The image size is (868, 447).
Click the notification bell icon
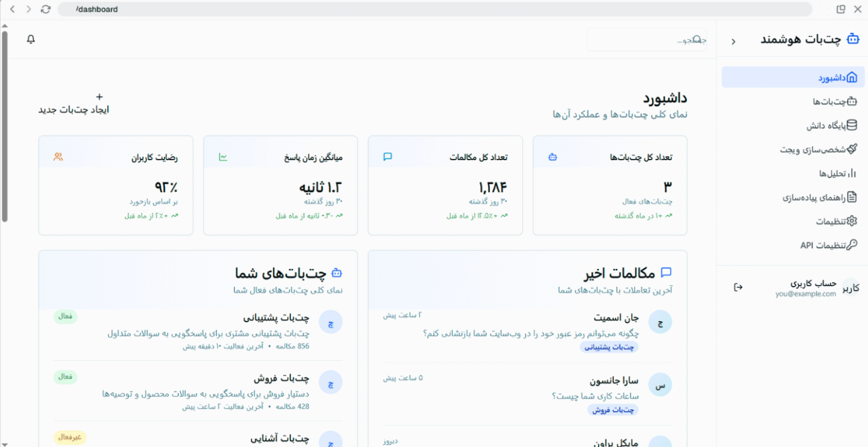[31, 39]
